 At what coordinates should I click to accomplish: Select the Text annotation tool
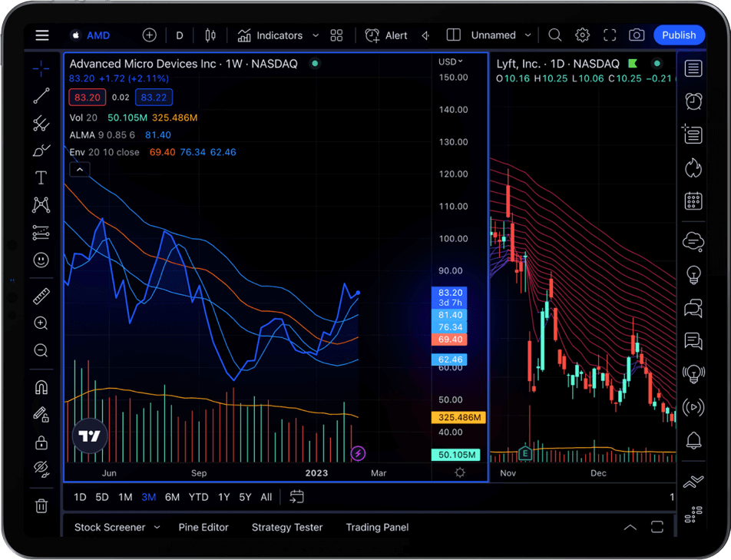tap(41, 177)
